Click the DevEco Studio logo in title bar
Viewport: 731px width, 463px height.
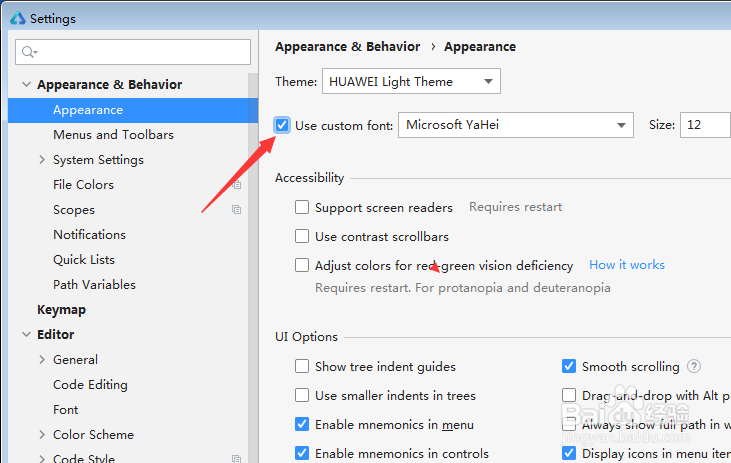(x=18, y=18)
